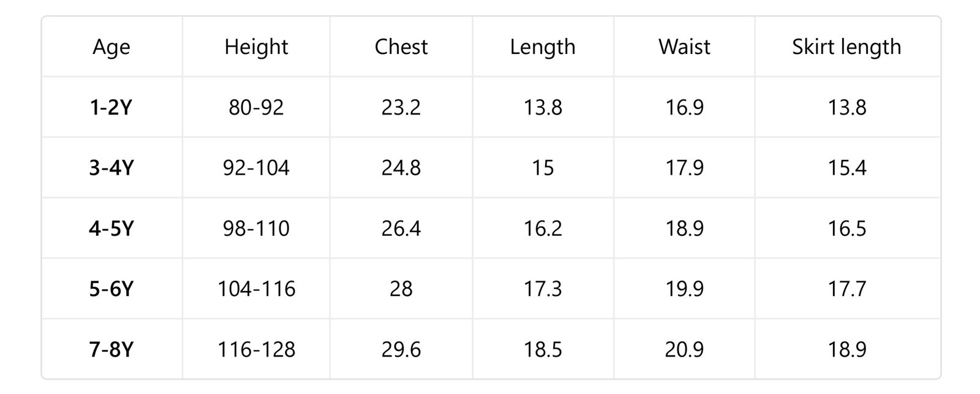Click the 80-92 height cell
Viewport: 980px width, 394px height.
(x=256, y=107)
